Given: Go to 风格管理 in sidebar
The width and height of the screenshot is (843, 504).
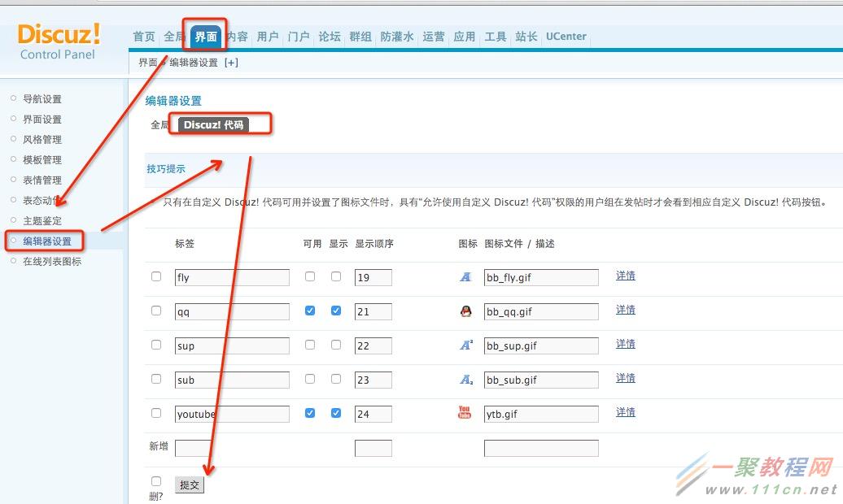Looking at the screenshot, I should (x=42, y=140).
